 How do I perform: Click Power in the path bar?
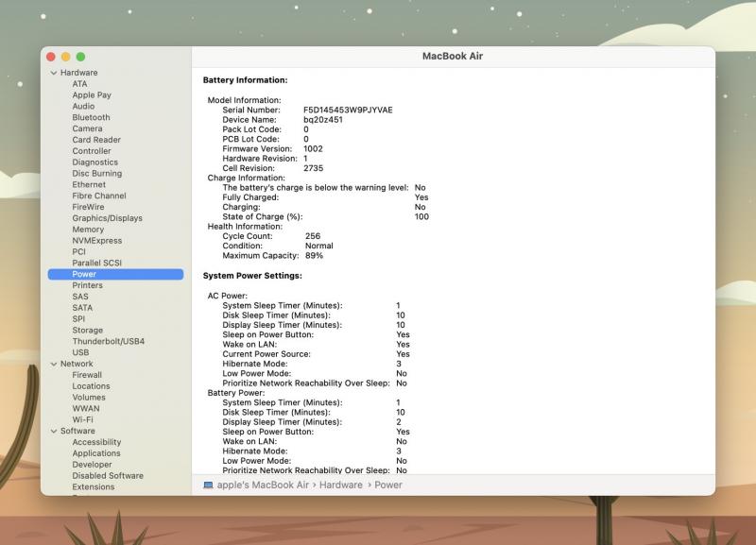click(x=388, y=485)
